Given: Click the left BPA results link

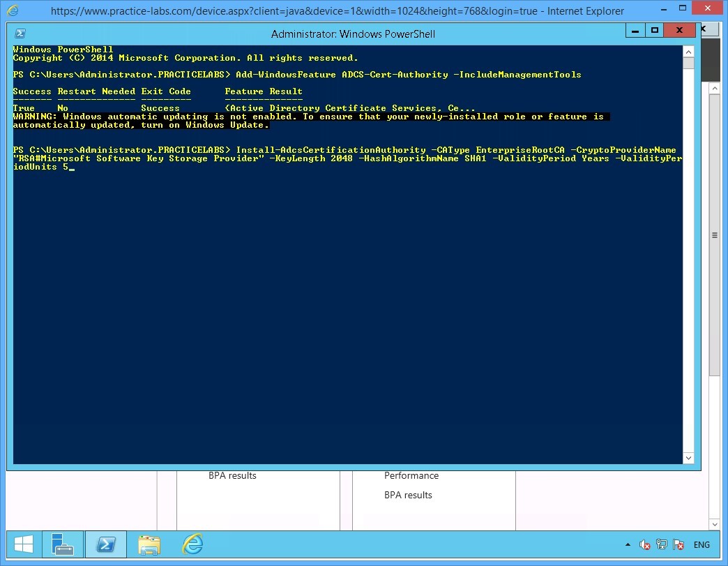Looking at the screenshot, I should coord(232,475).
